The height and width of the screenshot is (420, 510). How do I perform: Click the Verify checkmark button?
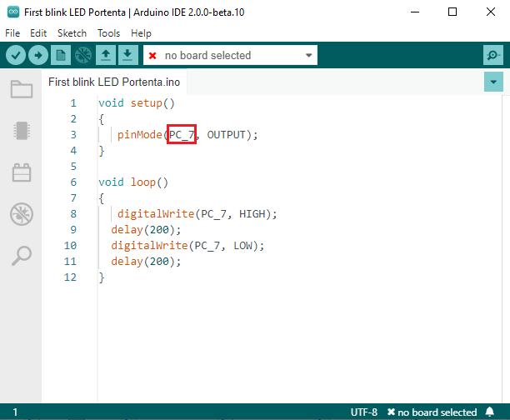click(16, 55)
